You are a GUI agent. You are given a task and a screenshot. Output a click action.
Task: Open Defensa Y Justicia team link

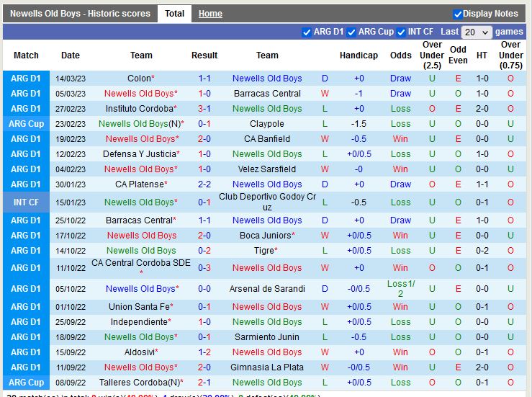[x=141, y=154]
